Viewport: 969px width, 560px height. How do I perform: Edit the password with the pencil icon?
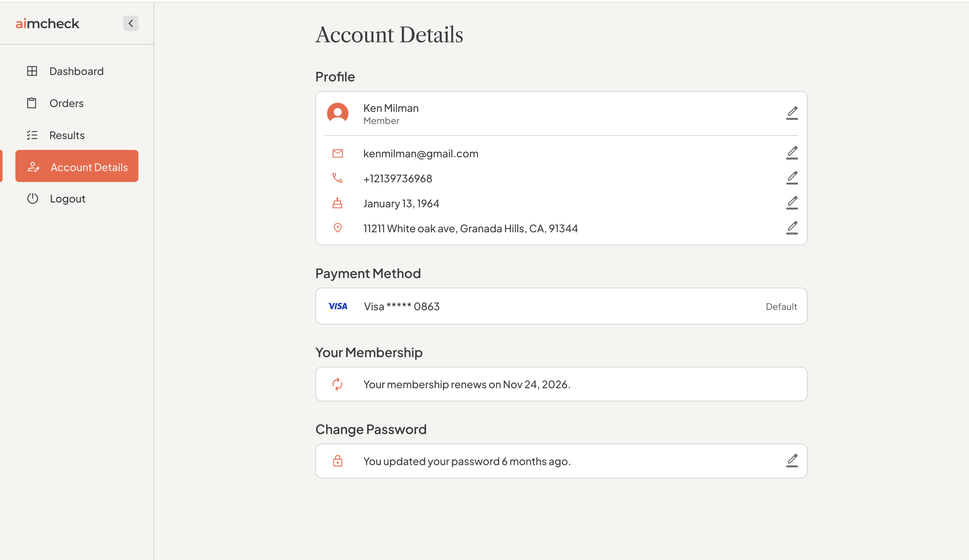[792, 460]
